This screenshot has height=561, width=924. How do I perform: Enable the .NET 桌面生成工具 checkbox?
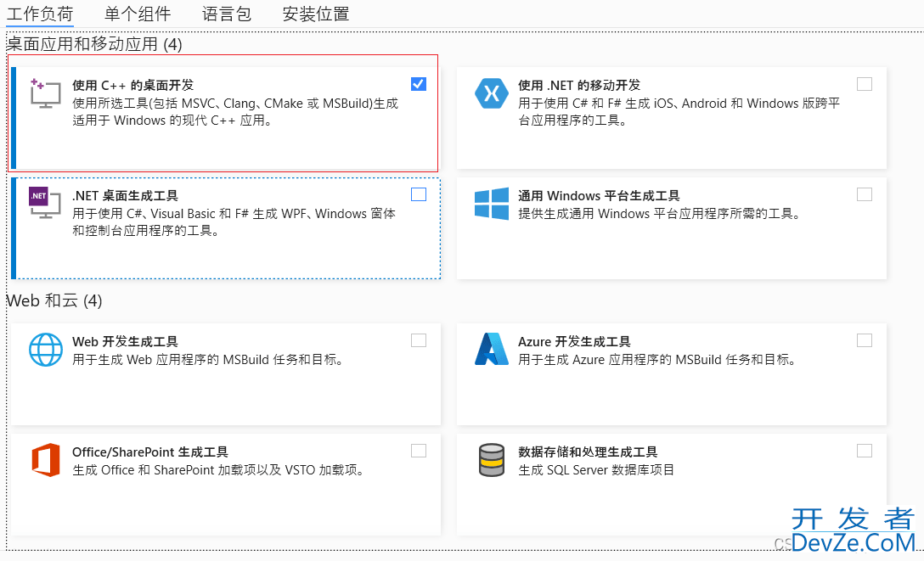coord(419,194)
